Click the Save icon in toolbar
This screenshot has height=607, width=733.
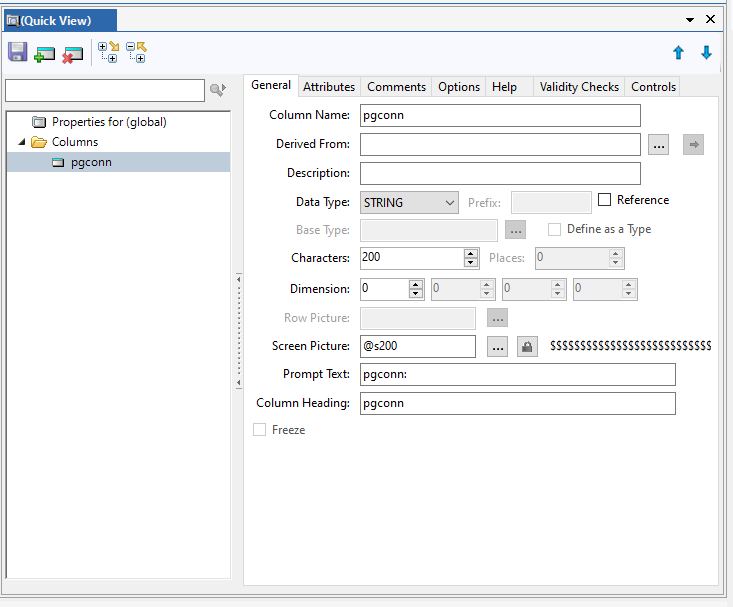(x=18, y=53)
